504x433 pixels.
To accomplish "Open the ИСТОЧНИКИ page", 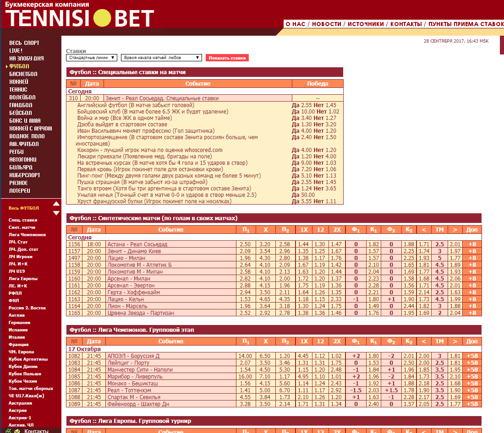I will coord(366,24).
